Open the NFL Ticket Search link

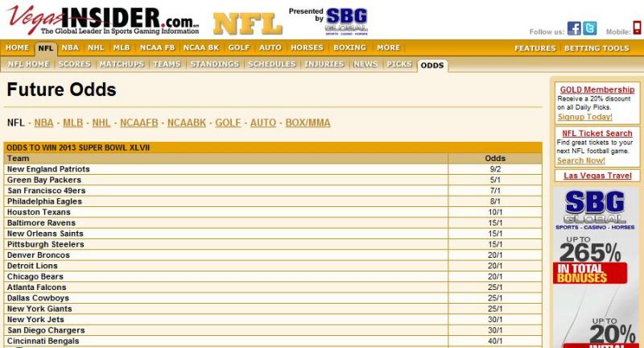click(x=597, y=134)
